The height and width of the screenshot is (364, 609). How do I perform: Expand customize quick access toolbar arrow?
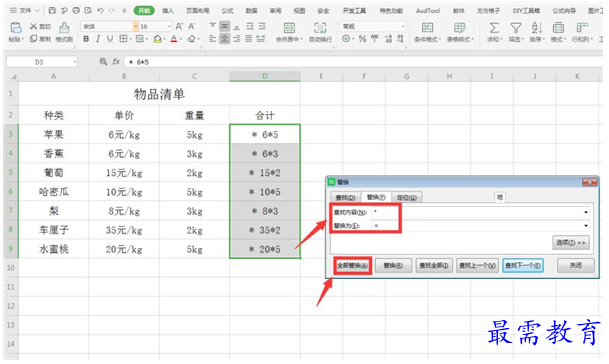point(124,10)
